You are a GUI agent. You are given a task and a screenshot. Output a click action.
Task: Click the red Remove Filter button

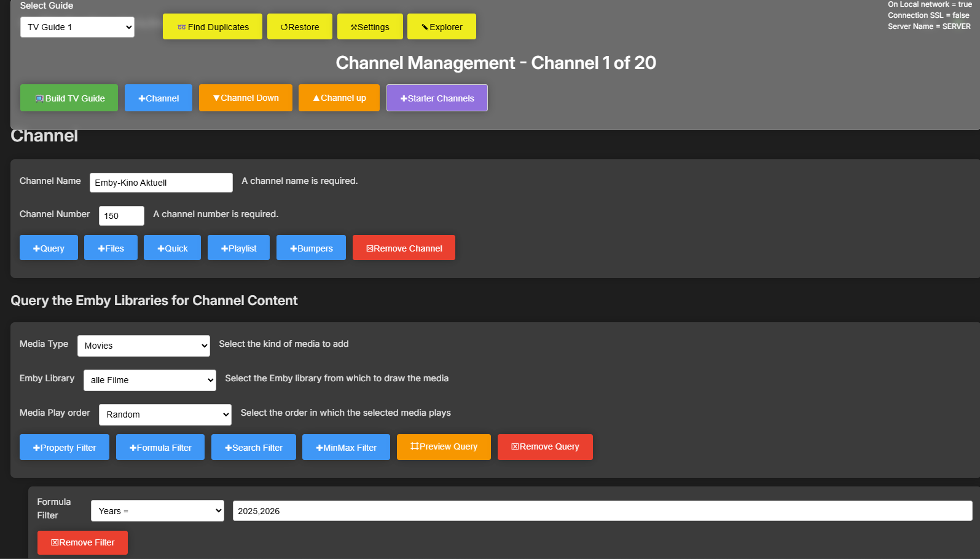click(x=82, y=542)
